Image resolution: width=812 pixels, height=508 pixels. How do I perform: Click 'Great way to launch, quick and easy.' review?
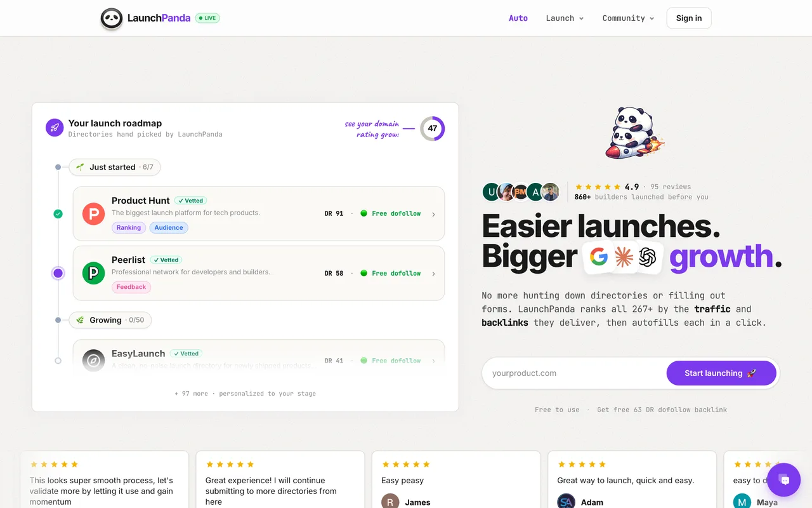point(625,481)
